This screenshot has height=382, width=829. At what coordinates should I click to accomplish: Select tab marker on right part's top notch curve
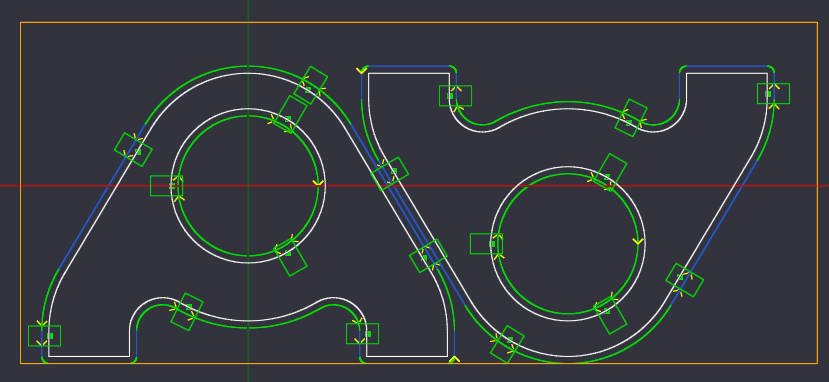click(631, 118)
